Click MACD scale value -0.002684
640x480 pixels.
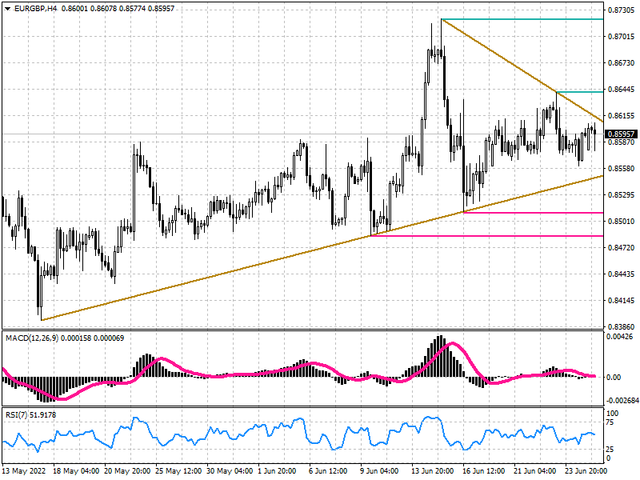(622, 401)
